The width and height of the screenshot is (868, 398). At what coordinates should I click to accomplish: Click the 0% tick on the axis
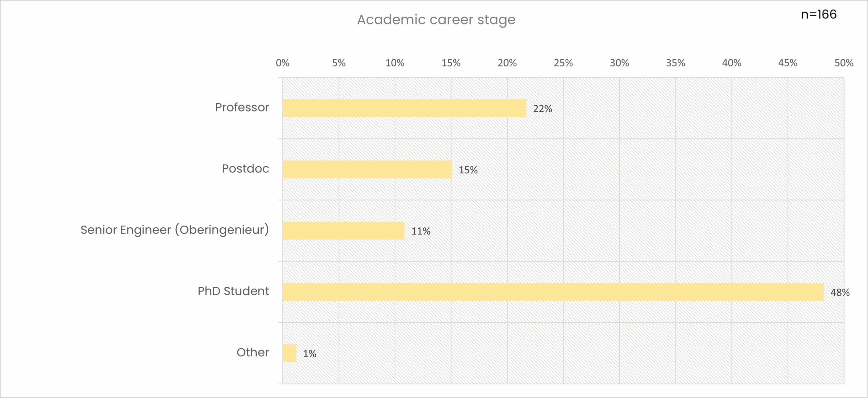(x=282, y=63)
